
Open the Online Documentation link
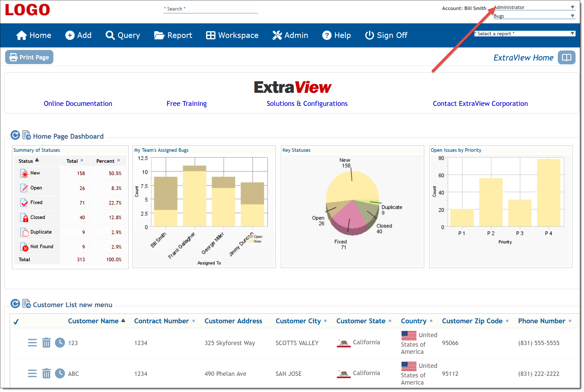click(x=78, y=104)
